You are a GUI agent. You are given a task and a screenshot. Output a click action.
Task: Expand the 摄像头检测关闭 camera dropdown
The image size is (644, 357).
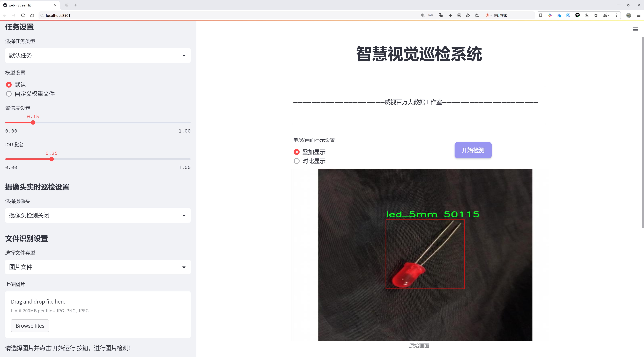coord(98,215)
